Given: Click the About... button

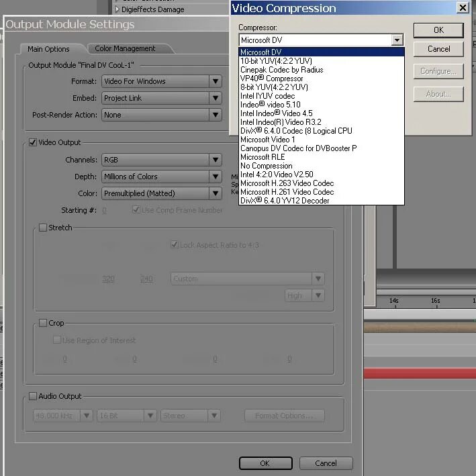Looking at the screenshot, I should (438, 94).
